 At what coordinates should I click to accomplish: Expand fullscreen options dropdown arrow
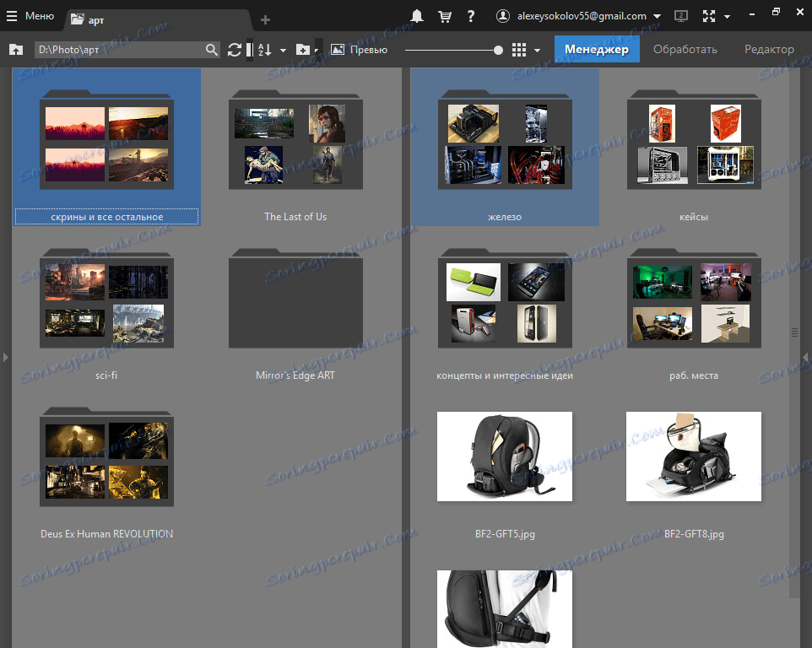[x=727, y=17]
